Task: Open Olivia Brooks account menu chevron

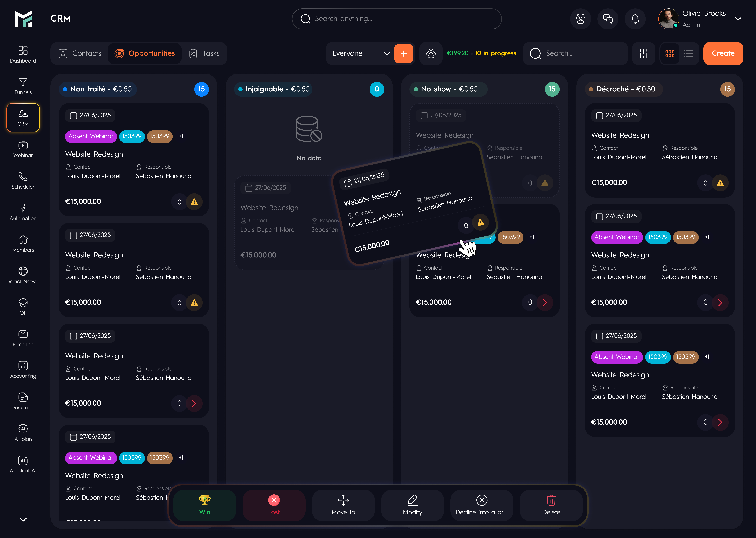Action: point(738,19)
